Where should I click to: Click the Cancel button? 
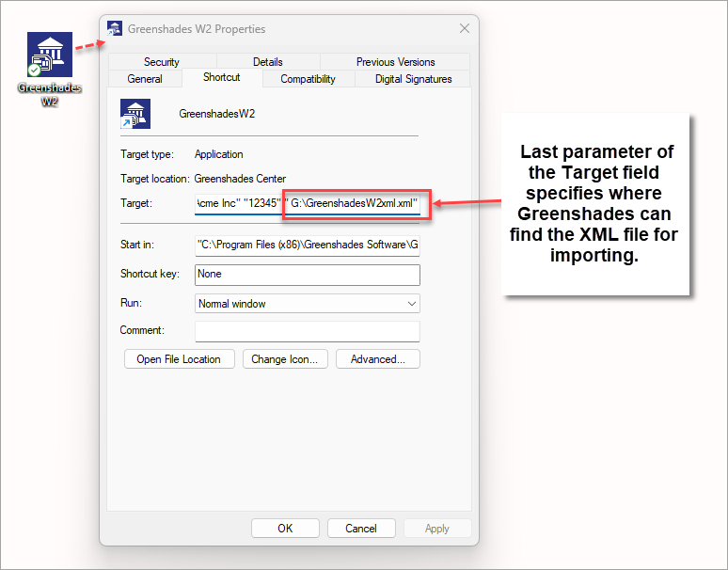click(361, 529)
